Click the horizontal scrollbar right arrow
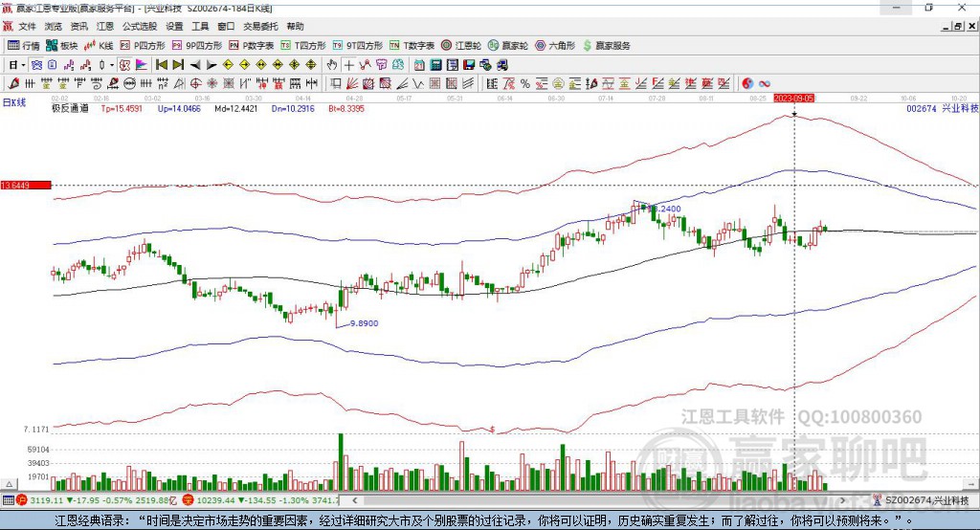Screen dimensions: 980x530 pos(842,500)
